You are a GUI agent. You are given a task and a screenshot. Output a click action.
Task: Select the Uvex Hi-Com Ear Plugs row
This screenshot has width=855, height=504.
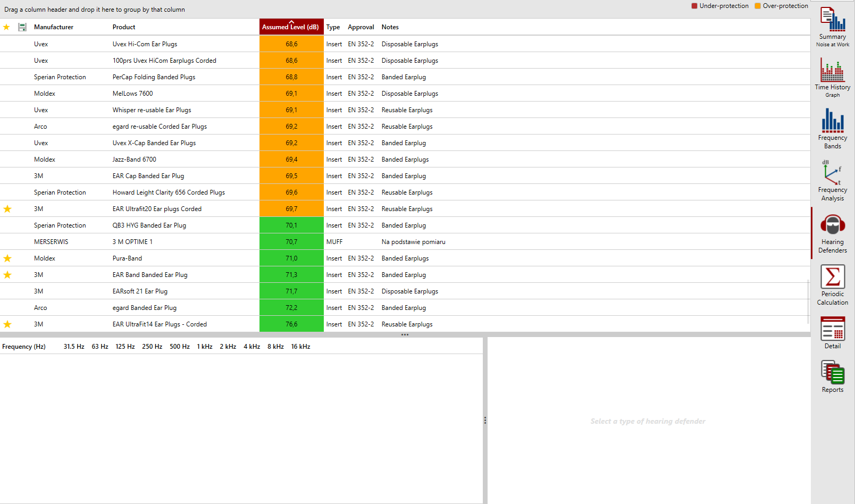tap(405, 44)
